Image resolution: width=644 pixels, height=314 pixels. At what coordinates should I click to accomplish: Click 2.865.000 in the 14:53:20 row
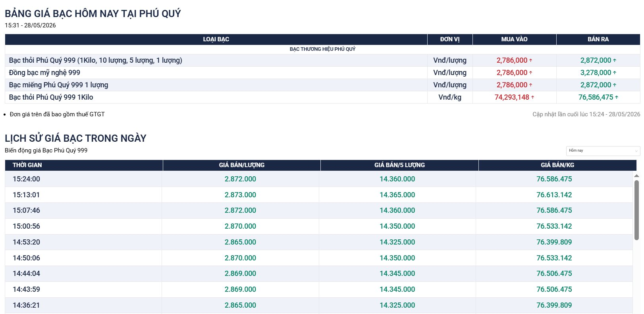pos(240,242)
